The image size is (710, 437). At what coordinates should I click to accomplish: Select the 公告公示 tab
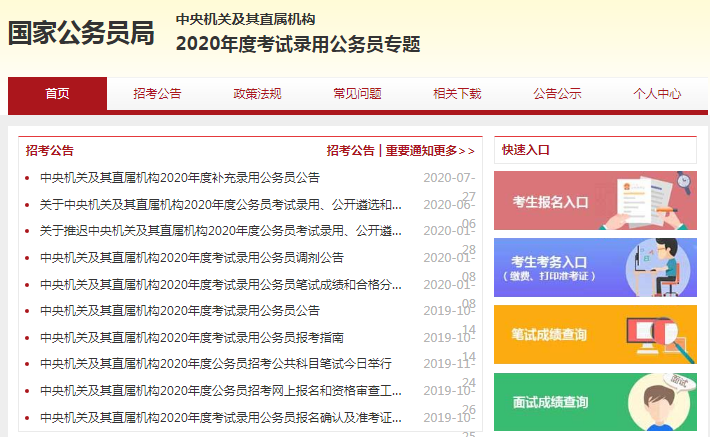click(x=557, y=94)
